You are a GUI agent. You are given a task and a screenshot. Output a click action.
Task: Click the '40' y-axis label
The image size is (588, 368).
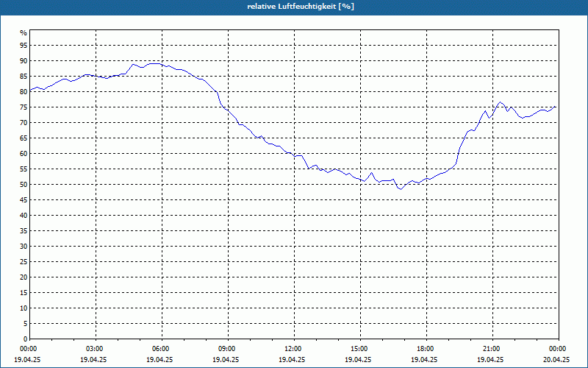point(24,216)
